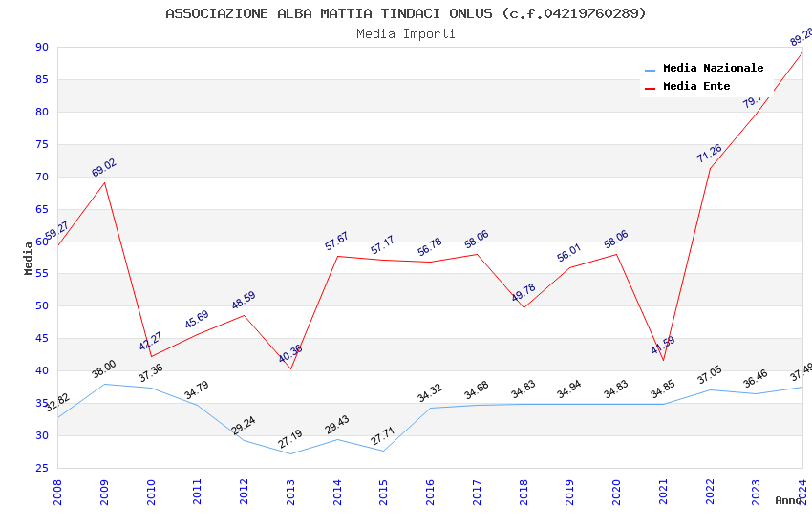Screen dimensions: 812x525
Task: Click the 27.19 data label
Action: pyautogui.click(x=290, y=439)
